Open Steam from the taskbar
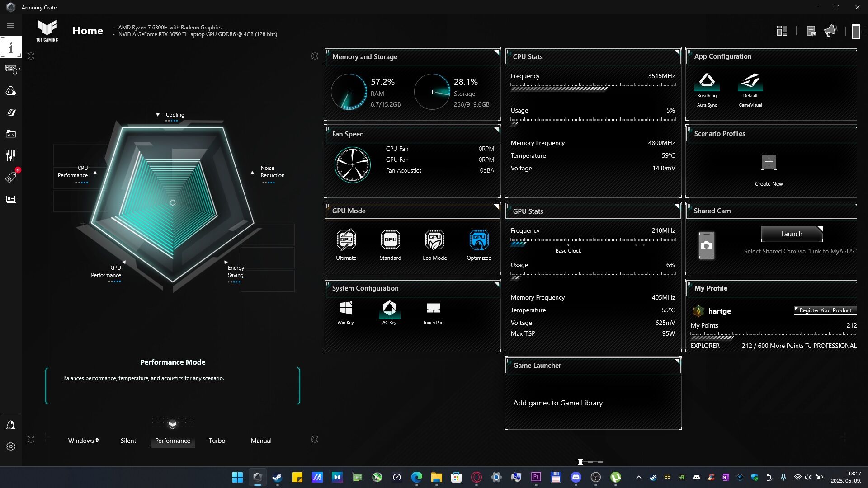This screenshot has width=868, height=488. [277, 477]
